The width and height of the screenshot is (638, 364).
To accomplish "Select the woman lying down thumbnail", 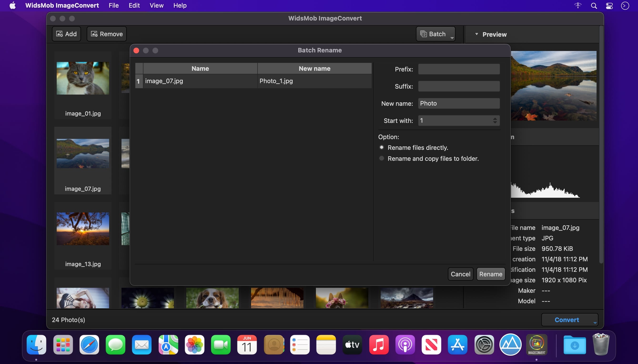I will click(x=83, y=298).
